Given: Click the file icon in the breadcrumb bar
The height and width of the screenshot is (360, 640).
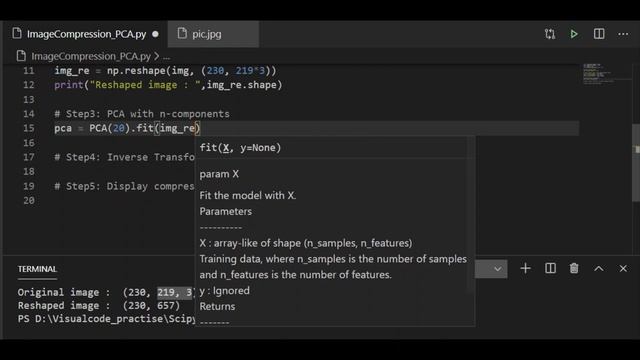Looking at the screenshot, I should point(21,56).
